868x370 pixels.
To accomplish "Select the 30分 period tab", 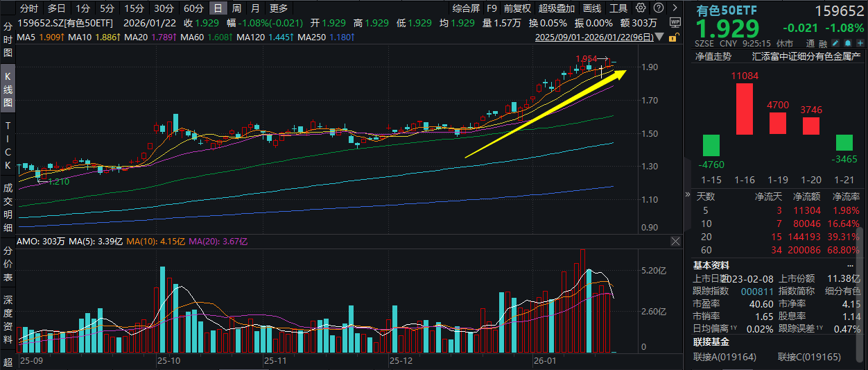I will (164, 8).
